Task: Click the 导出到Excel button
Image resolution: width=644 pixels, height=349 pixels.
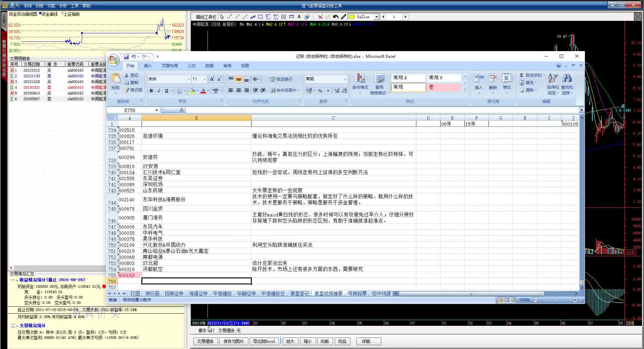Action: 264,341
